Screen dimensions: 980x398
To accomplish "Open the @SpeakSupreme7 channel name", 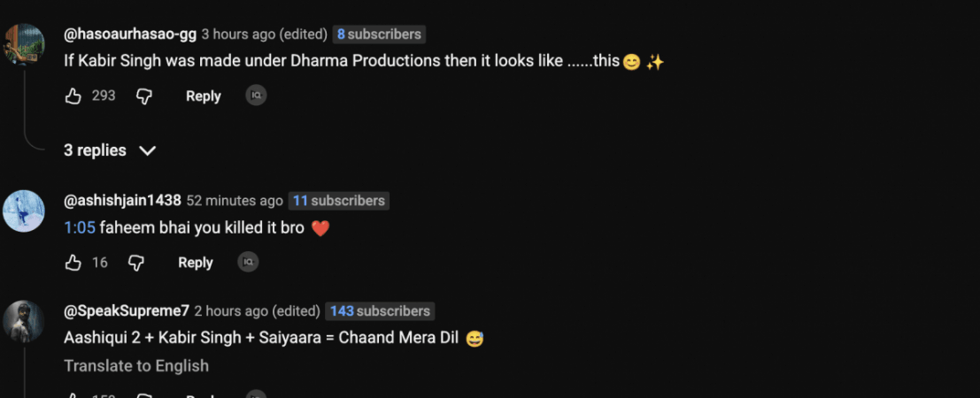I will 127,310.
